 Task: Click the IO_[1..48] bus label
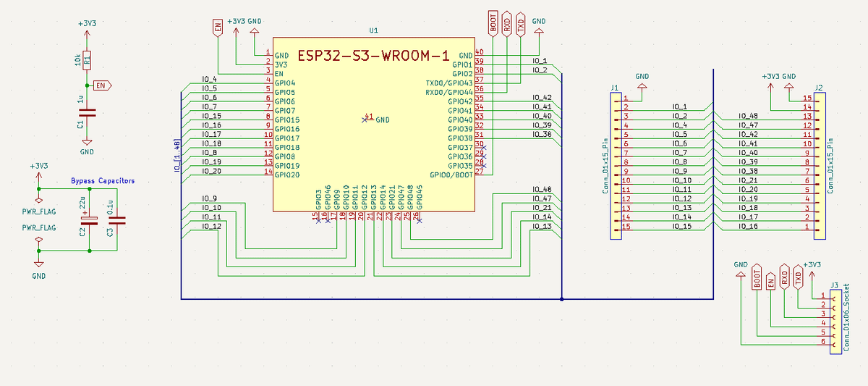[x=176, y=156]
